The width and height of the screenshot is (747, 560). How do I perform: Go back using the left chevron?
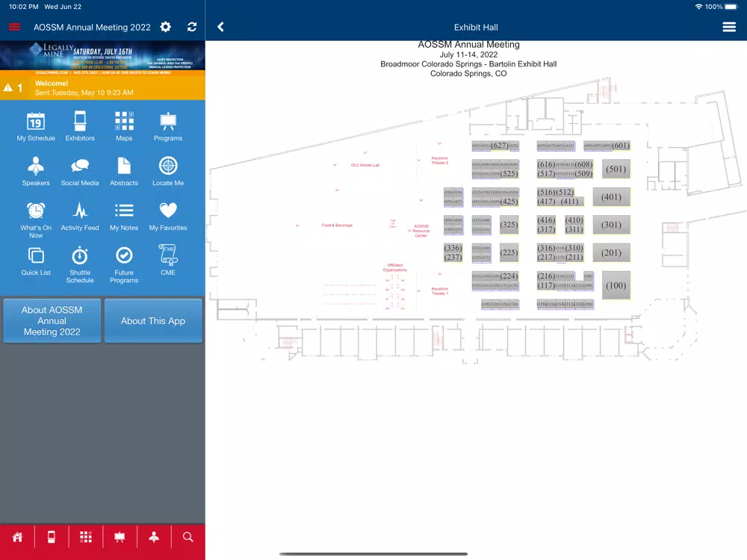(220, 27)
